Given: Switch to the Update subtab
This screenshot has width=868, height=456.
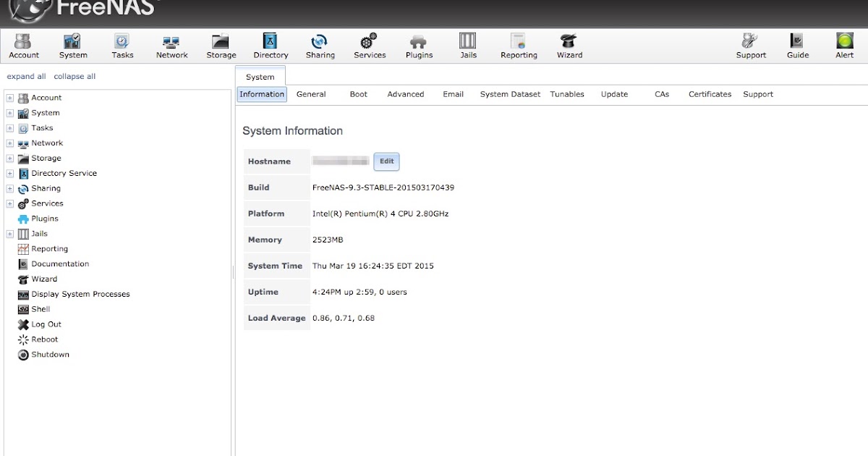Looking at the screenshot, I should point(614,94).
